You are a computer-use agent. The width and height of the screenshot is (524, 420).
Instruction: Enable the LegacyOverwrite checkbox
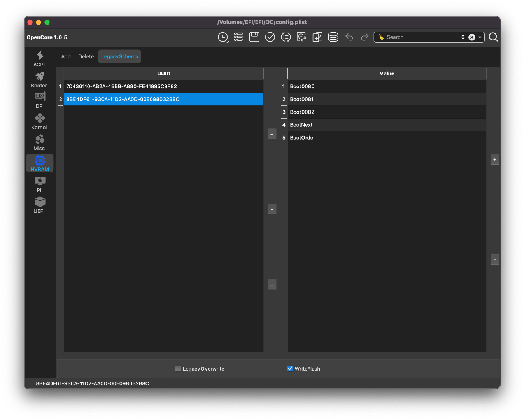178,368
